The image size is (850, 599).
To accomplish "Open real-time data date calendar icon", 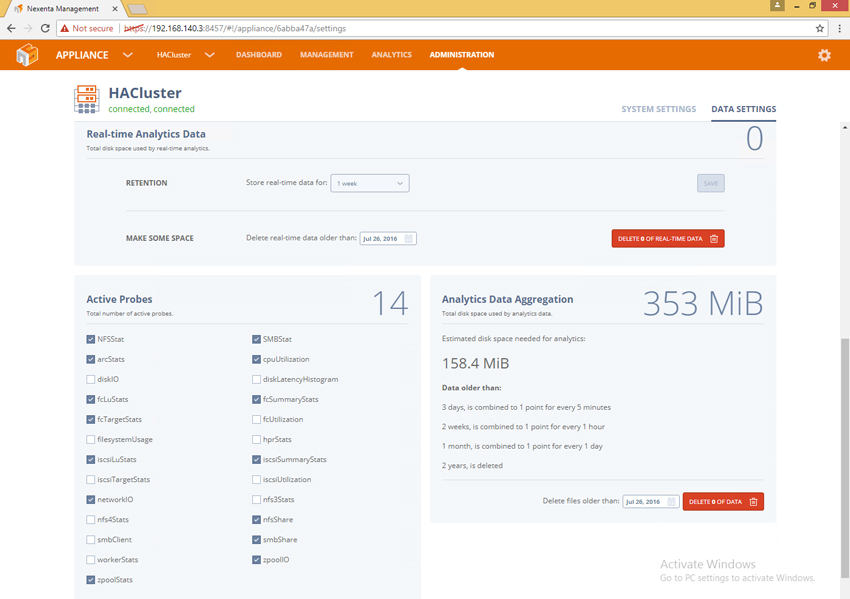I will (409, 239).
